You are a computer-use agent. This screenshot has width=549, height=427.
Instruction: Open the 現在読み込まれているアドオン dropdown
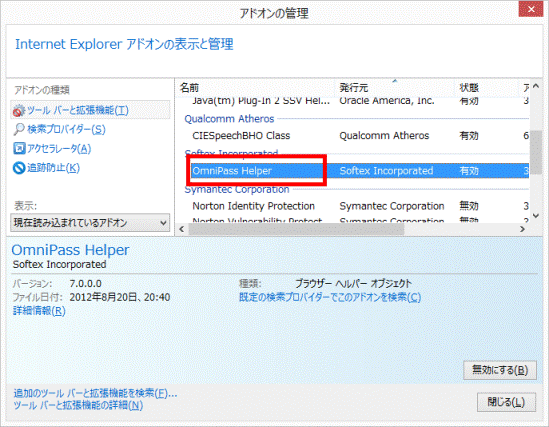pyautogui.click(x=90, y=223)
